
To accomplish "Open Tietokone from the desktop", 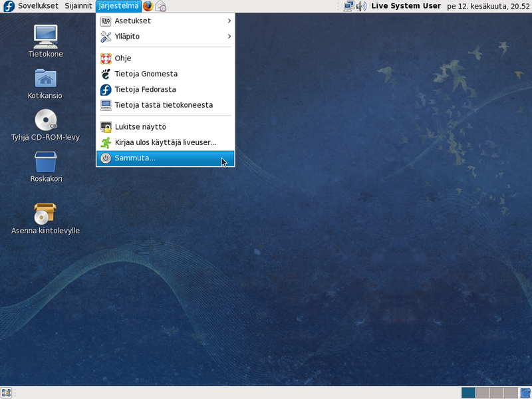I will [x=45, y=37].
